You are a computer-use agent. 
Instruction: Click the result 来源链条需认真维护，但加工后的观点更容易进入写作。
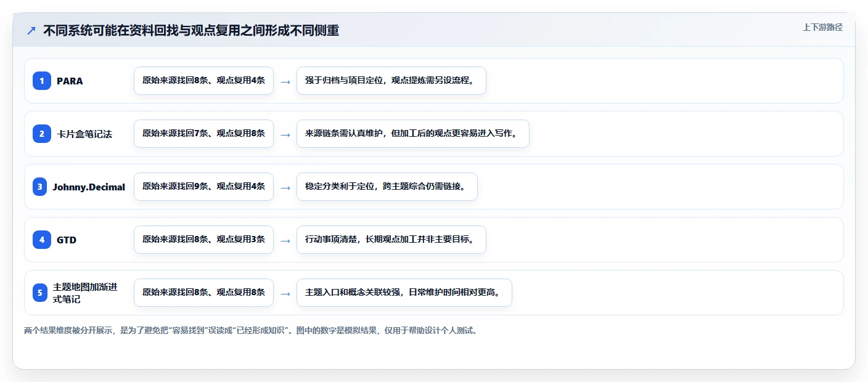point(413,134)
